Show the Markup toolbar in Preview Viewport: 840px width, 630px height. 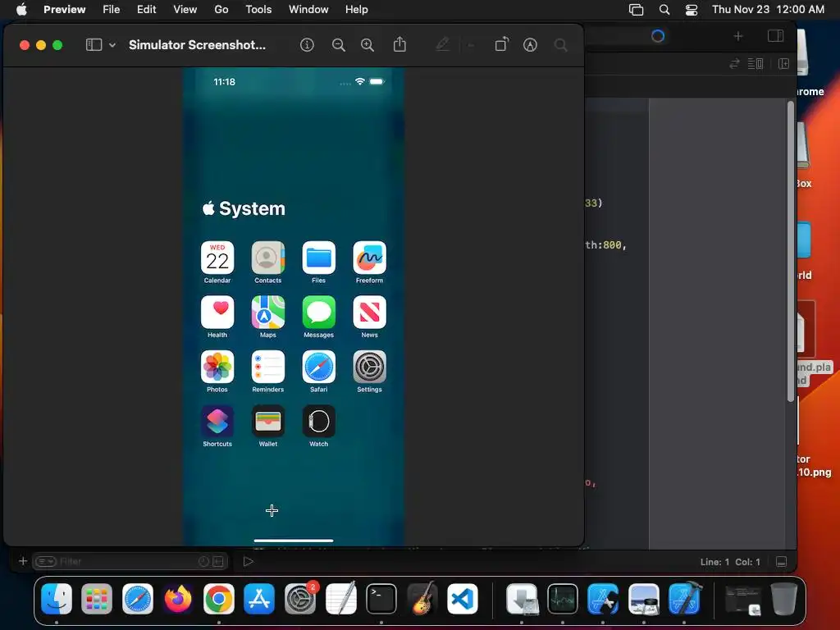click(x=530, y=45)
